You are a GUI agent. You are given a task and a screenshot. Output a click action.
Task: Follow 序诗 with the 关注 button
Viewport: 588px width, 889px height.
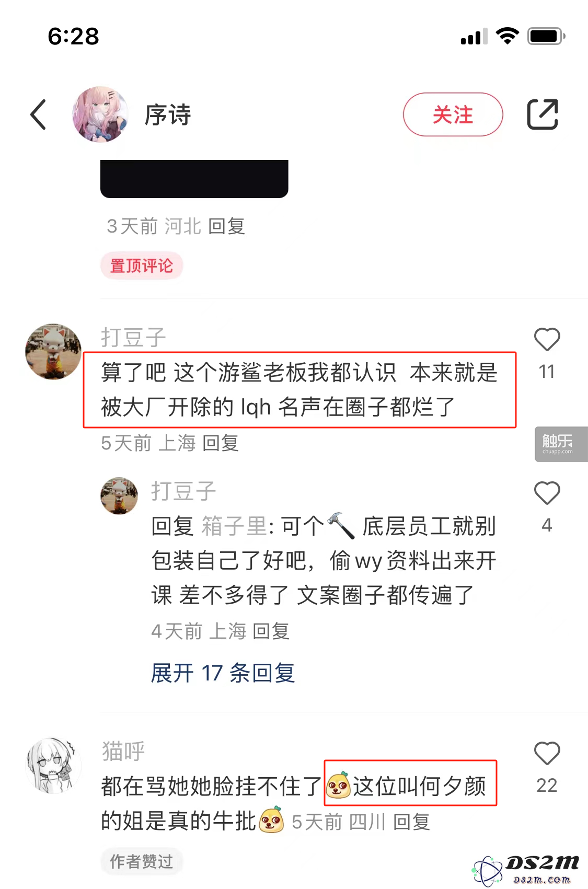pyautogui.click(x=453, y=114)
